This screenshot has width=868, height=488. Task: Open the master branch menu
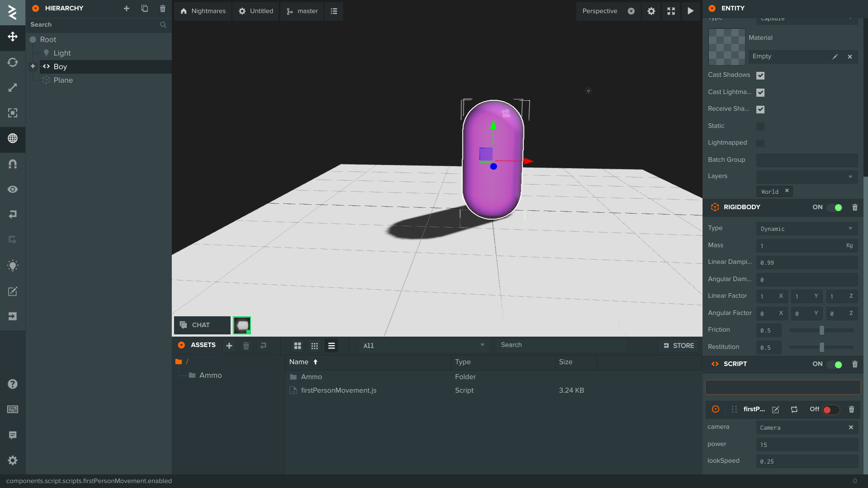coord(302,11)
